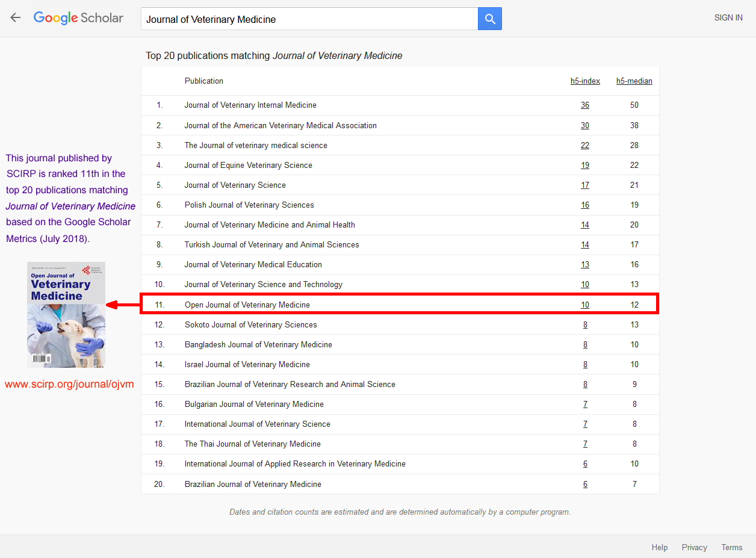Select Open Journal of Veterinary Medicine in the table
The width and height of the screenshot is (756, 558).
coord(247,305)
